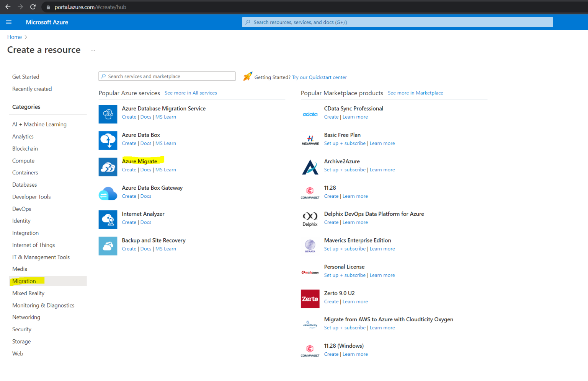Select the Zerto product logo
Image resolution: width=588 pixels, height=381 pixels.
pyautogui.click(x=310, y=299)
